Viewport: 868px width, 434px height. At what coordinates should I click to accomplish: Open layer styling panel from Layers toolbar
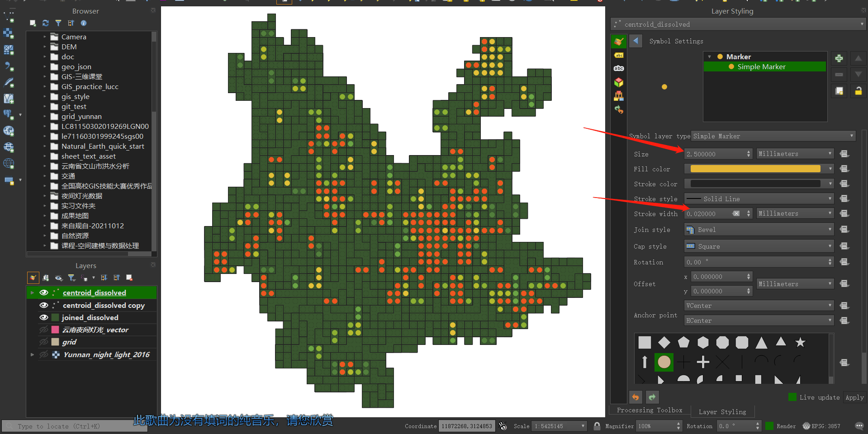tap(33, 278)
